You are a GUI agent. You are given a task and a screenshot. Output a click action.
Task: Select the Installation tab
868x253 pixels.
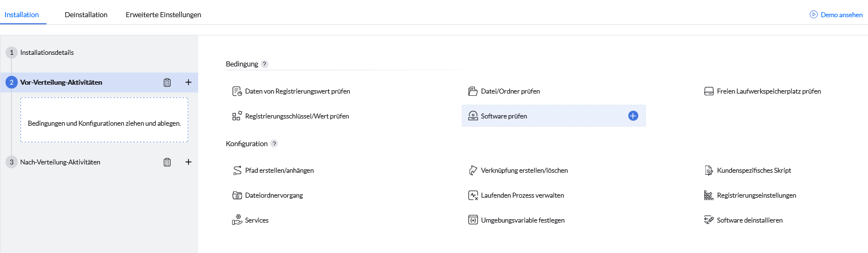[22, 15]
